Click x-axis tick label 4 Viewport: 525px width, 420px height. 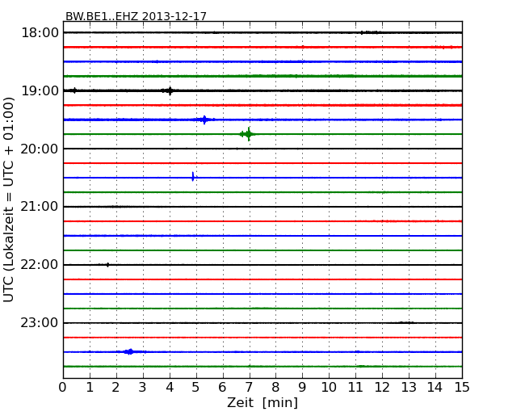point(170,388)
